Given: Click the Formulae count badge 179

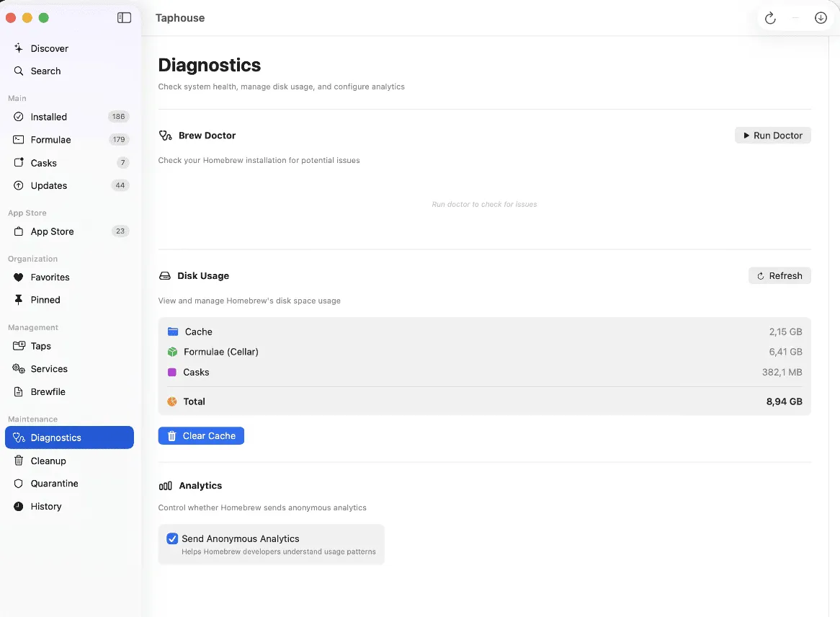Looking at the screenshot, I should [118, 139].
